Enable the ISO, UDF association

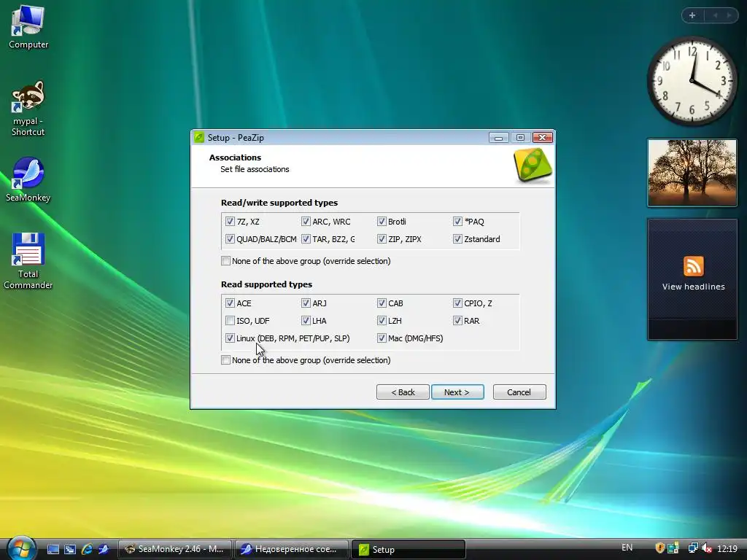click(x=230, y=321)
